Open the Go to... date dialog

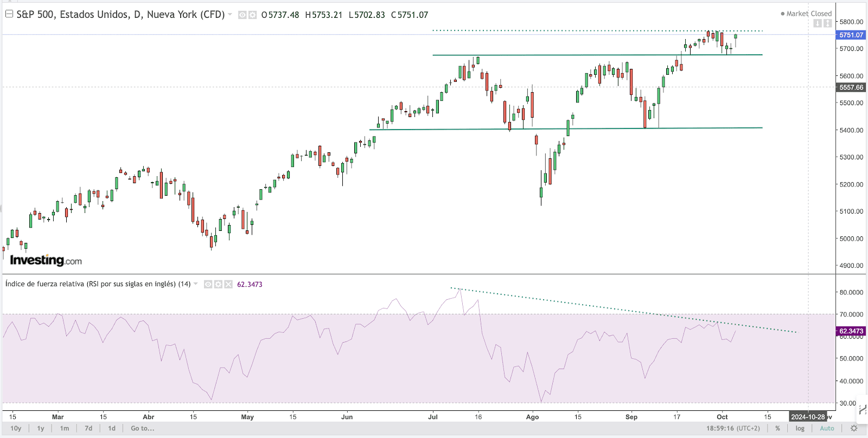[x=143, y=428]
